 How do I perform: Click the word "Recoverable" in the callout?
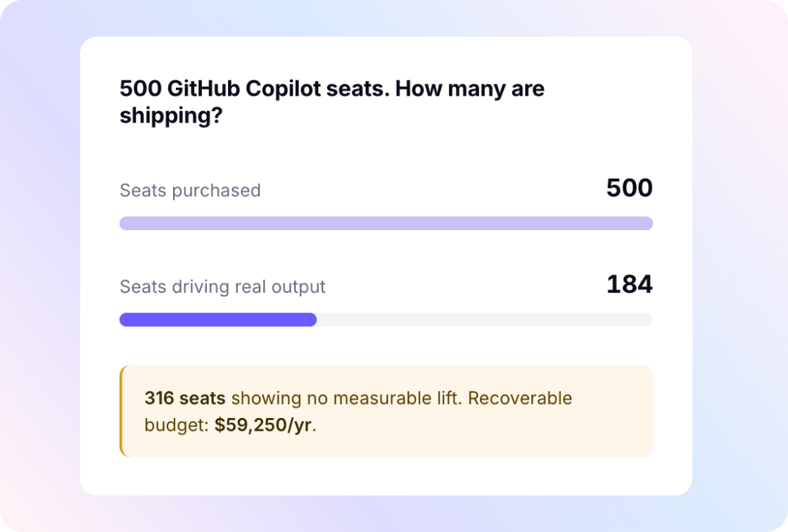click(x=520, y=398)
